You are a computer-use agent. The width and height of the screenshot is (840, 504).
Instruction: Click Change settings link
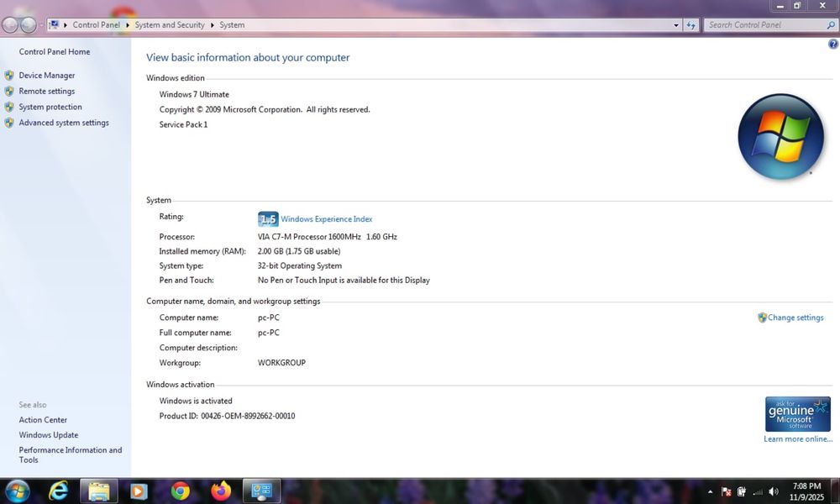pyautogui.click(x=795, y=318)
